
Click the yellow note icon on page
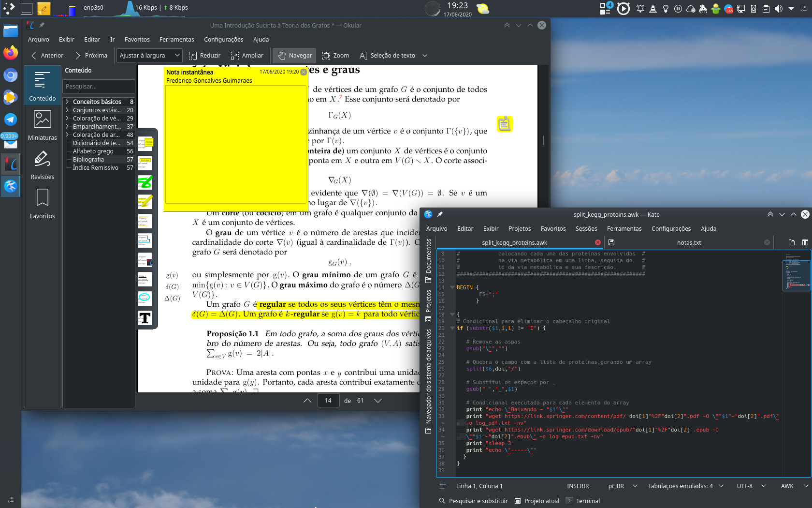505,124
